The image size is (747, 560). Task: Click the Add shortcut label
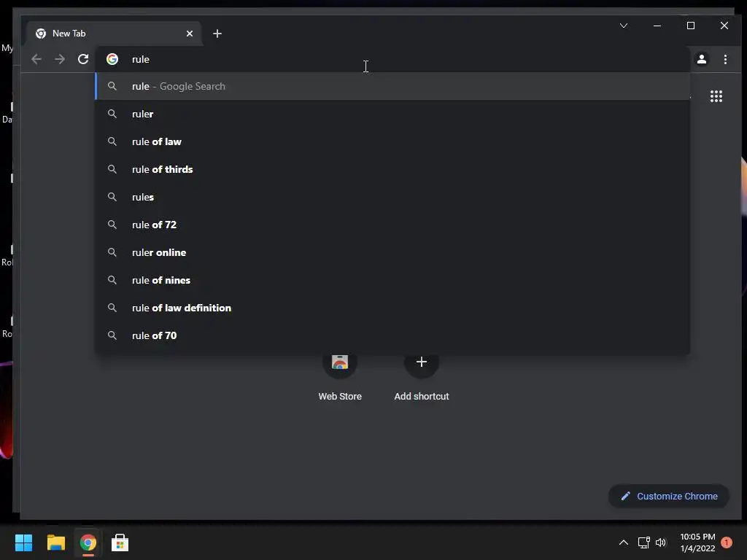(422, 396)
